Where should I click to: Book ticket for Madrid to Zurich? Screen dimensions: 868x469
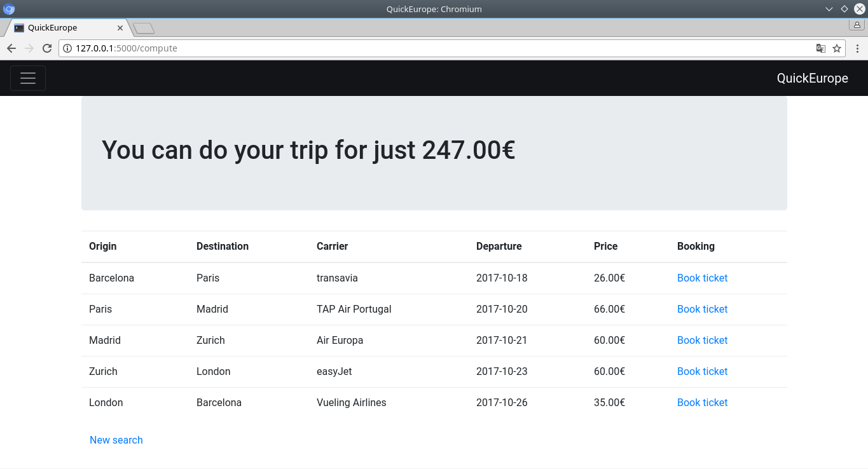(702, 340)
